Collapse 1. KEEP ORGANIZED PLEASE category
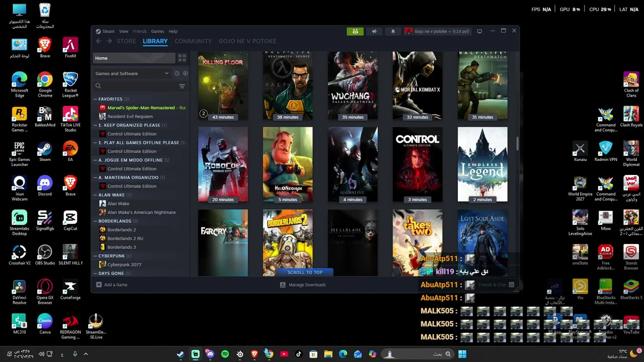The width and height of the screenshot is (644, 362). (x=95, y=125)
